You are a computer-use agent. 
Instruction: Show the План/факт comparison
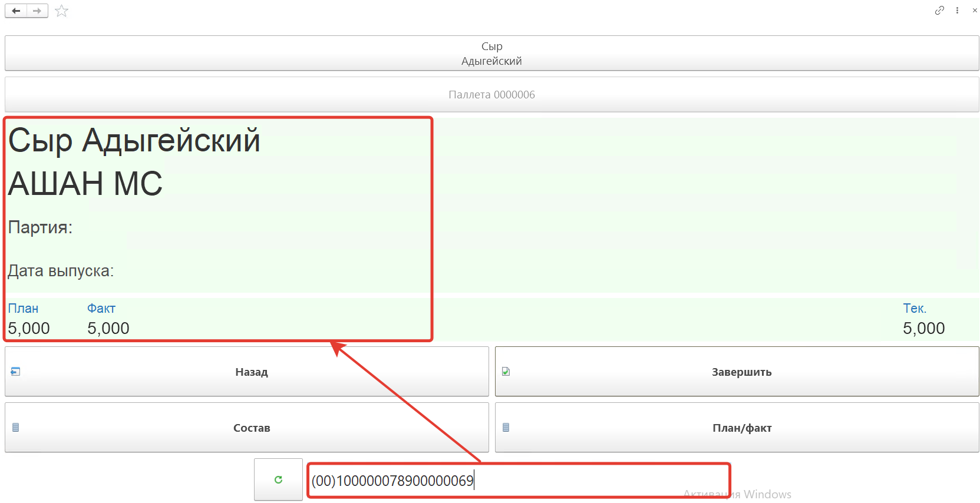point(737,428)
